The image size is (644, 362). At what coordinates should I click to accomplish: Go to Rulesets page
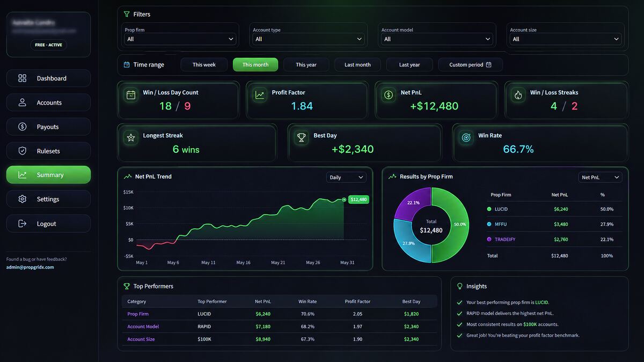coord(48,151)
